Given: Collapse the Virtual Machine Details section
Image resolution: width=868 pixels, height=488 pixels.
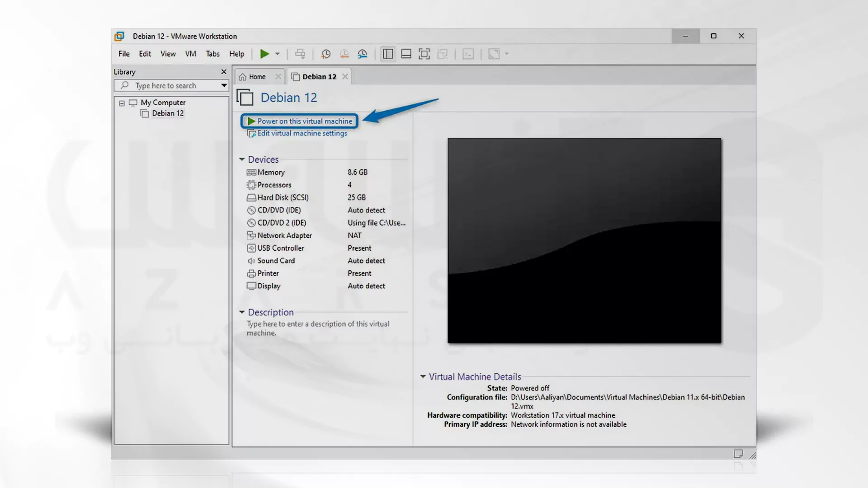Looking at the screenshot, I should tap(423, 376).
